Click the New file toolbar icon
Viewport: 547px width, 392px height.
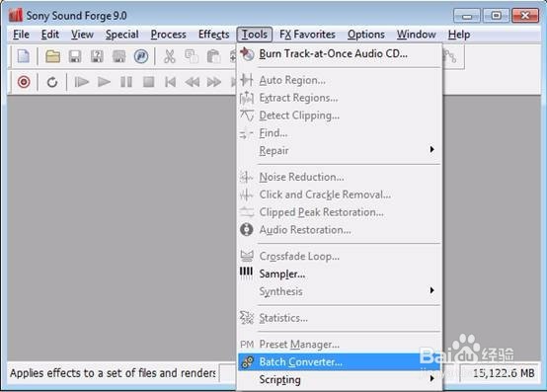[24, 56]
